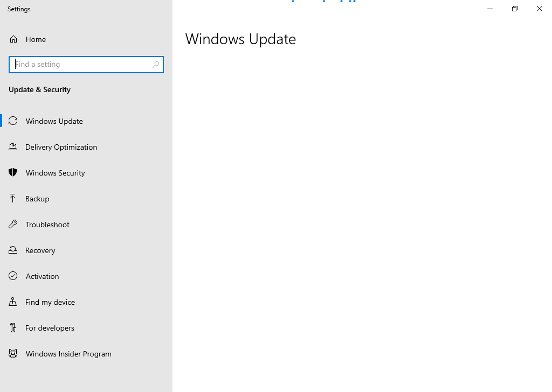Click the Update & Security heading
This screenshot has width=552, height=392.
(x=39, y=89)
